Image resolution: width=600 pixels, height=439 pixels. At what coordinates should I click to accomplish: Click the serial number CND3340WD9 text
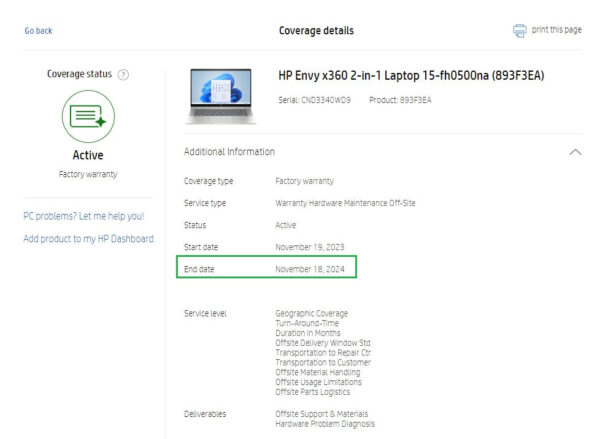[x=314, y=100]
